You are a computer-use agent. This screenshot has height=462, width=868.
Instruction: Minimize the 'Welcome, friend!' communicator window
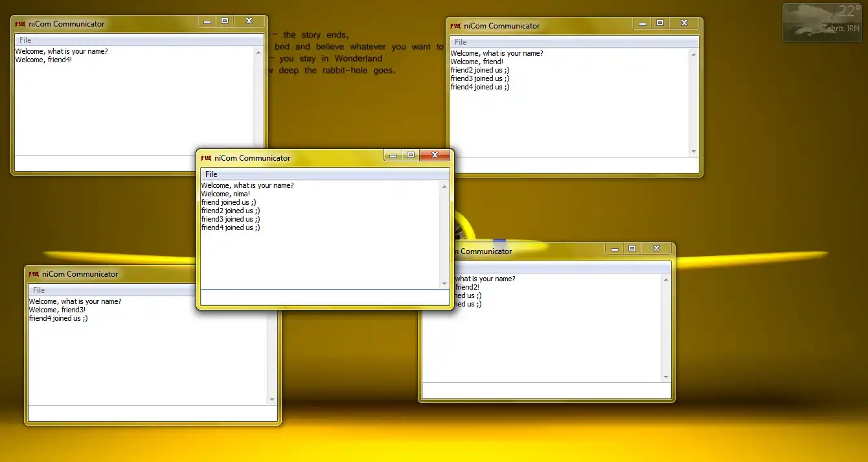643,23
